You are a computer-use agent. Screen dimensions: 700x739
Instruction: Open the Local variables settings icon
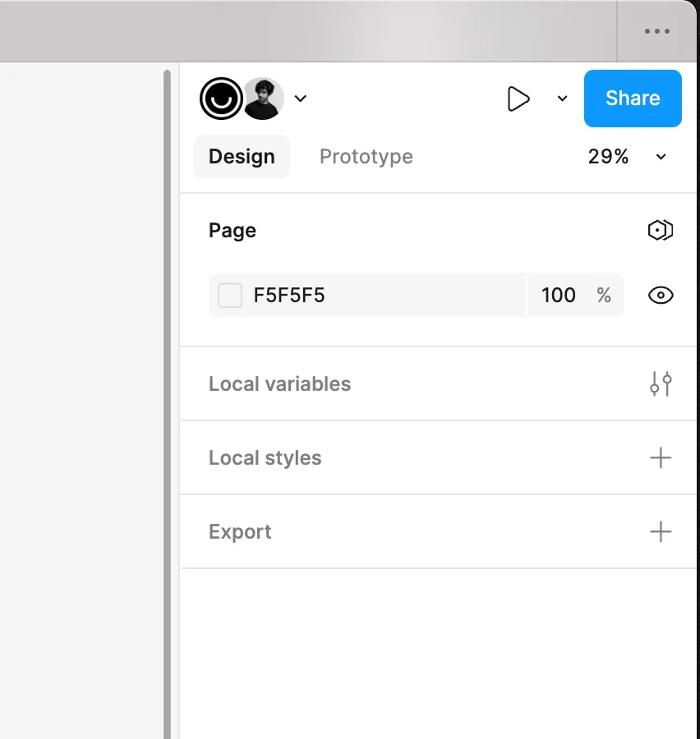click(661, 383)
